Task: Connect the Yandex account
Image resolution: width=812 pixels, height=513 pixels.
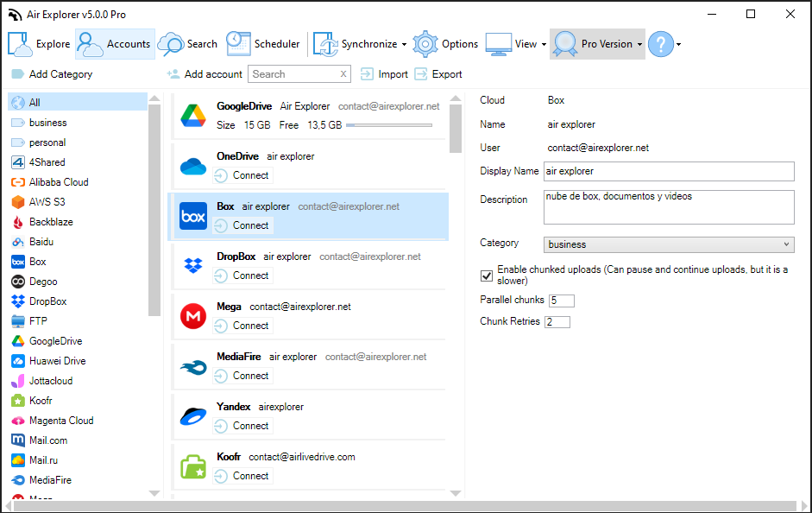Action: (x=242, y=426)
